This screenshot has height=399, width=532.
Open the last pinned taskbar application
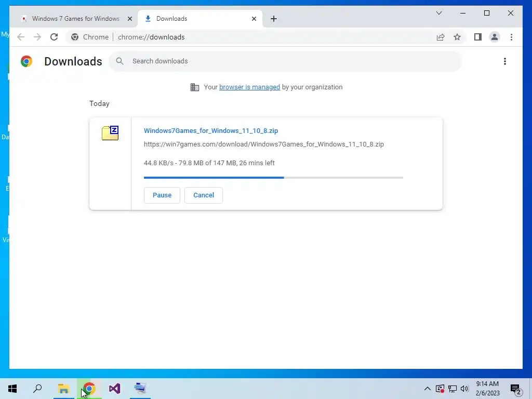pos(140,389)
